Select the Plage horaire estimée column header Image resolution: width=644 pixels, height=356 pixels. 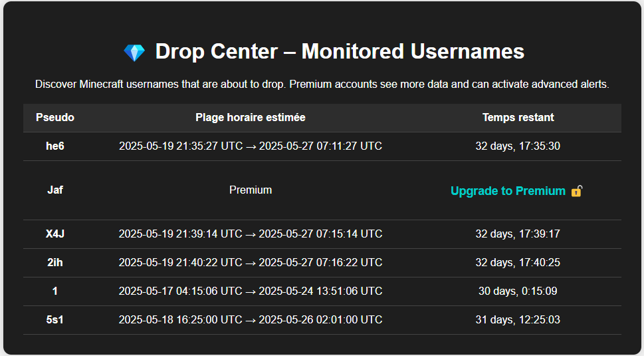(x=251, y=118)
